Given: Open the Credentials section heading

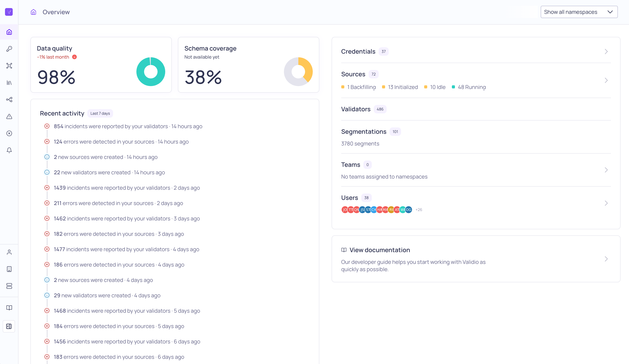Looking at the screenshot, I should (x=358, y=52).
